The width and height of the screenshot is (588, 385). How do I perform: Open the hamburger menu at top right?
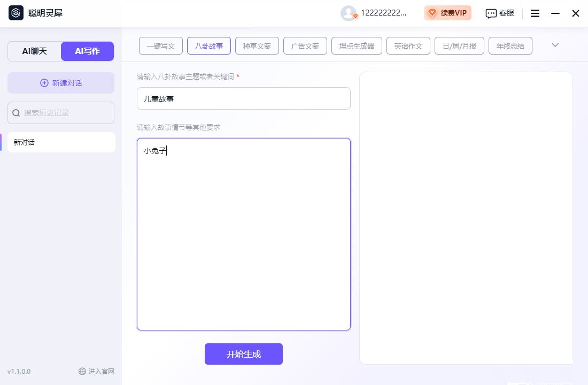click(535, 13)
